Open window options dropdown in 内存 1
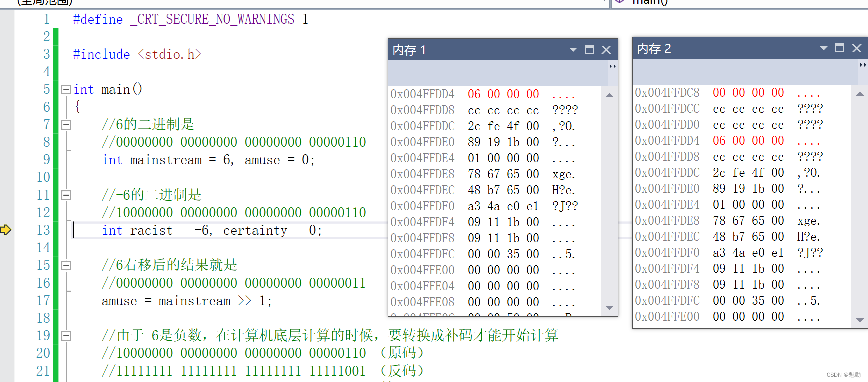The height and width of the screenshot is (382, 868). [573, 50]
